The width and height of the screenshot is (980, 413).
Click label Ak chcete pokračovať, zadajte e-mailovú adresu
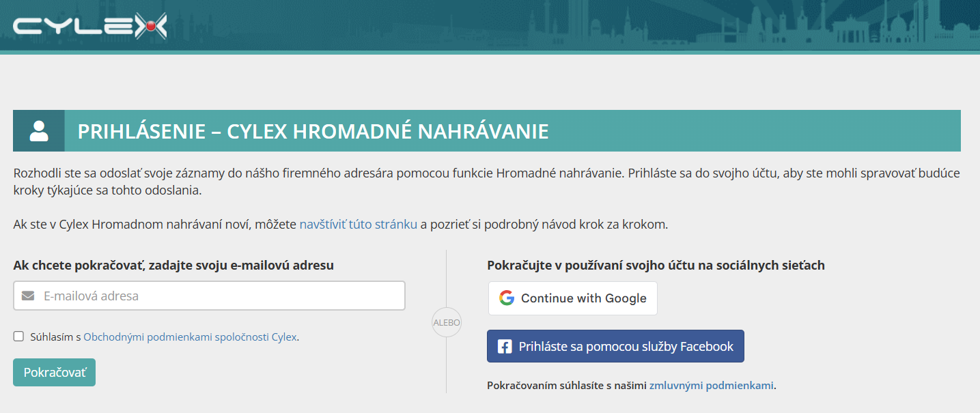click(x=173, y=266)
